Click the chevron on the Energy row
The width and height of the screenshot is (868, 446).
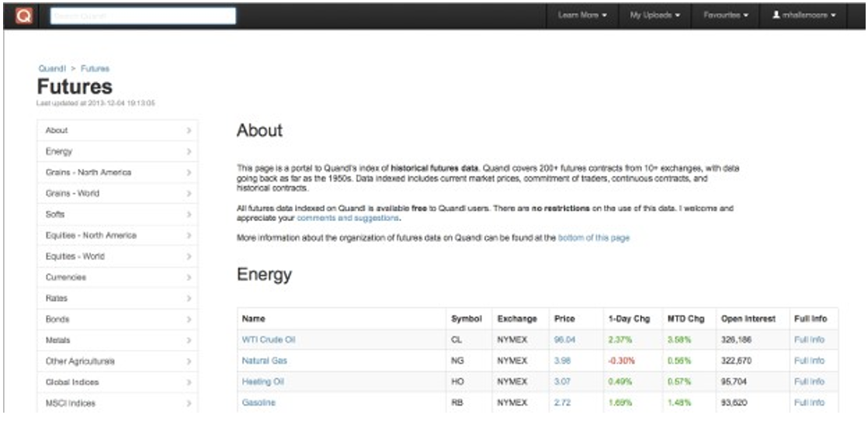click(189, 151)
